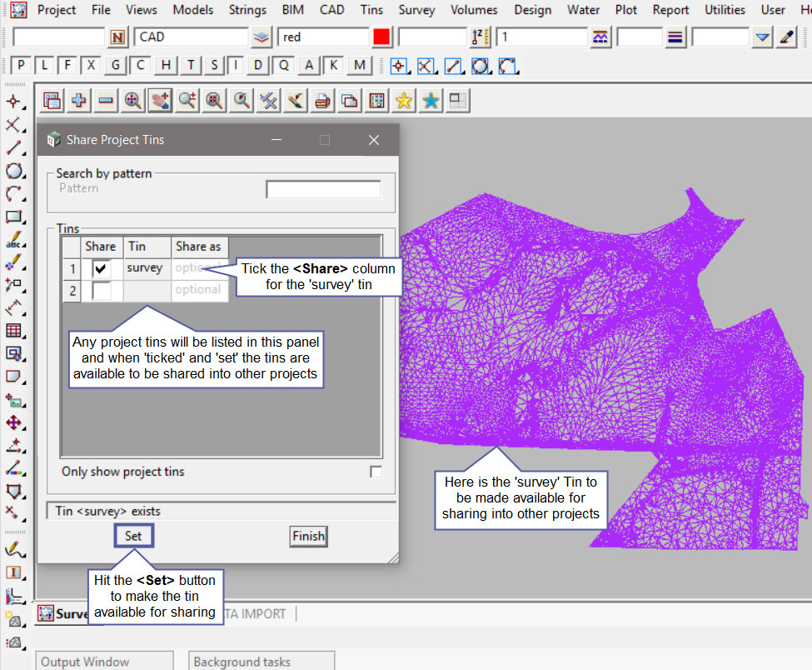Open the line weight picker
812x670 pixels.
coord(675,37)
